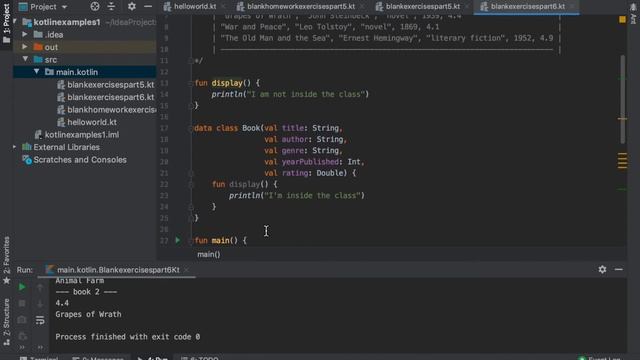Fold the Book data class at line 17
This screenshot has width=640, height=360.
pyautogui.click(x=191, y=128)
